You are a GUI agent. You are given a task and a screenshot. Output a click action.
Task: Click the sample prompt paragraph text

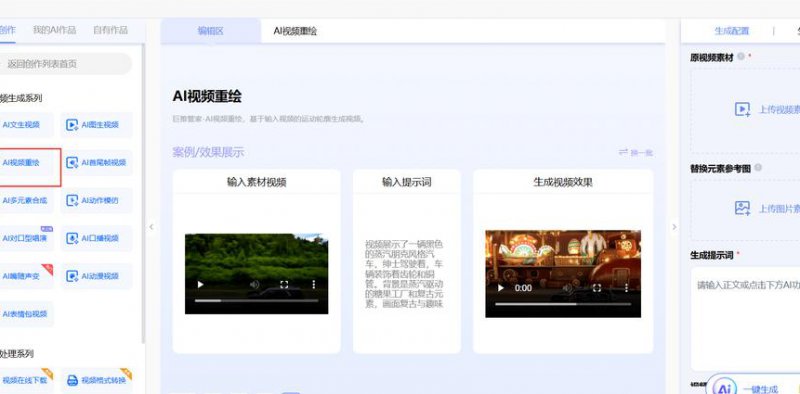coord(404,274)
